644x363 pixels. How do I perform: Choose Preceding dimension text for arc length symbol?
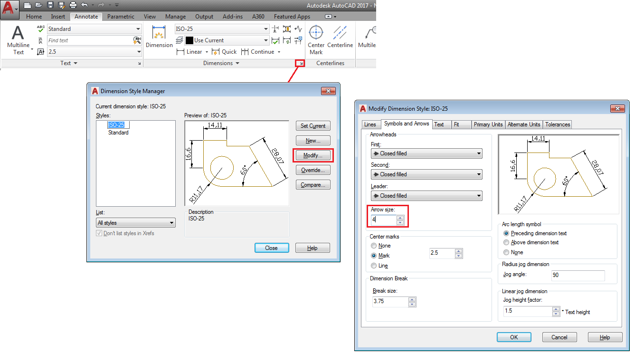pyautogui.click(x=506, y=233)
